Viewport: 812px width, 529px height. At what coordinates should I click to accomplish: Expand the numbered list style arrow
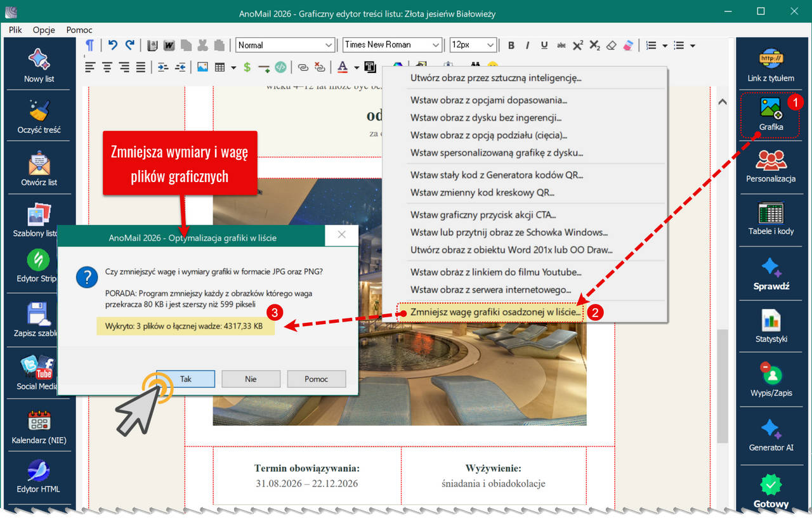coord(665,45)
